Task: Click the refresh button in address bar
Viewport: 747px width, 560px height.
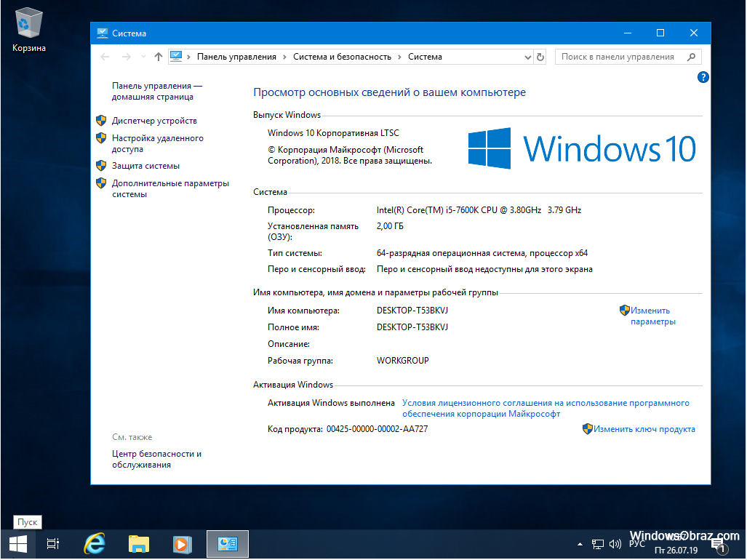Action: [540, 57]
